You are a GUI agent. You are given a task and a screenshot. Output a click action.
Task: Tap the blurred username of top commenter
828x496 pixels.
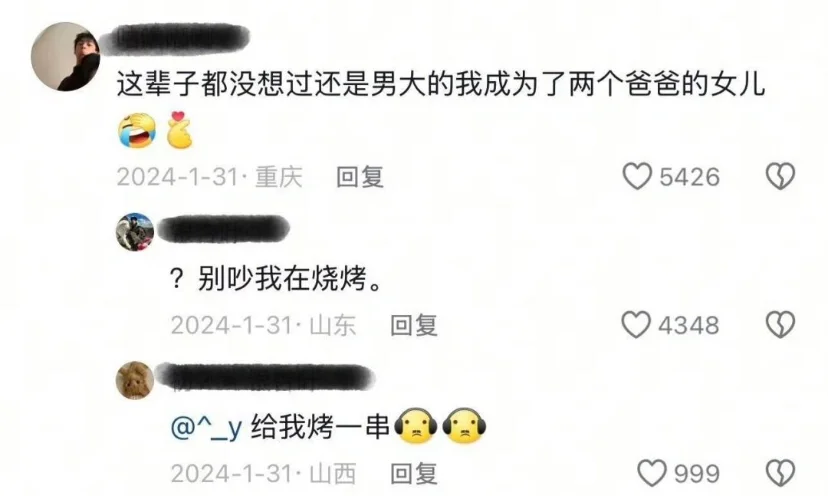tap(174, 39)
